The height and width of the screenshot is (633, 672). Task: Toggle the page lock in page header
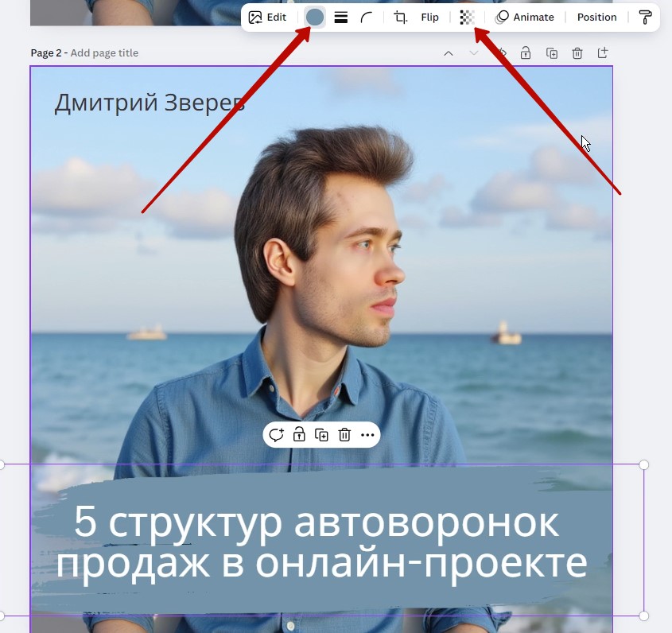[526, 53]
